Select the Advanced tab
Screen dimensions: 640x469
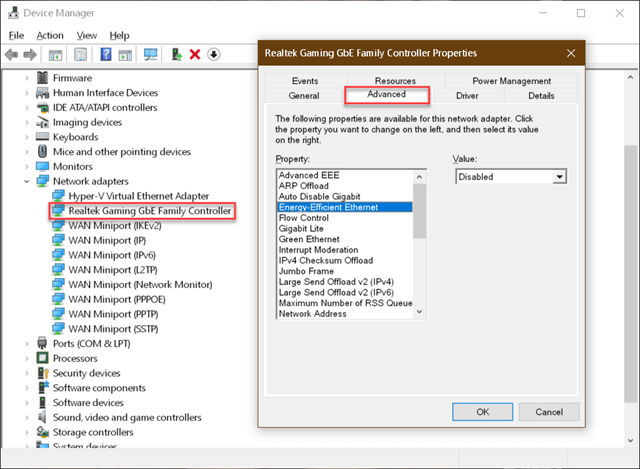pos(387,94)
